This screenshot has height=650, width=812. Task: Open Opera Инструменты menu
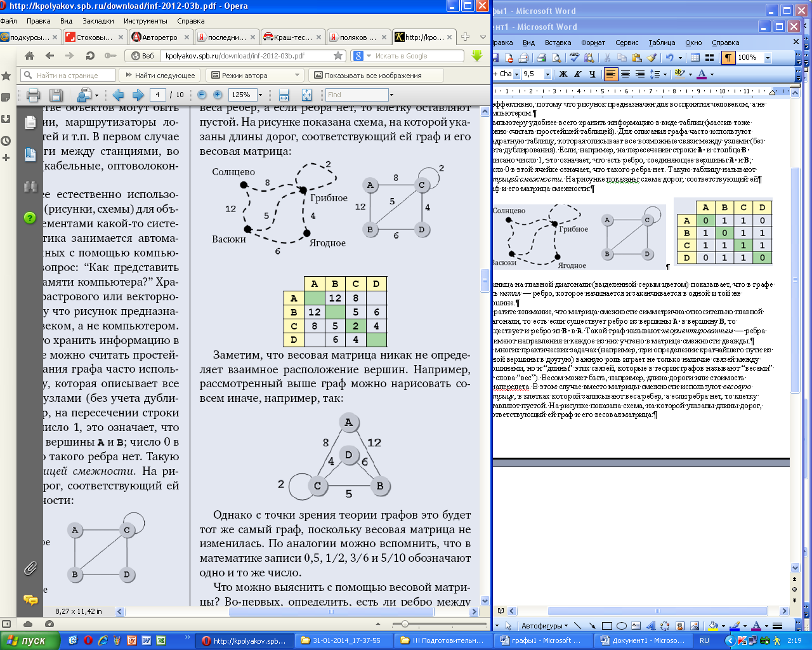(145, 21)
